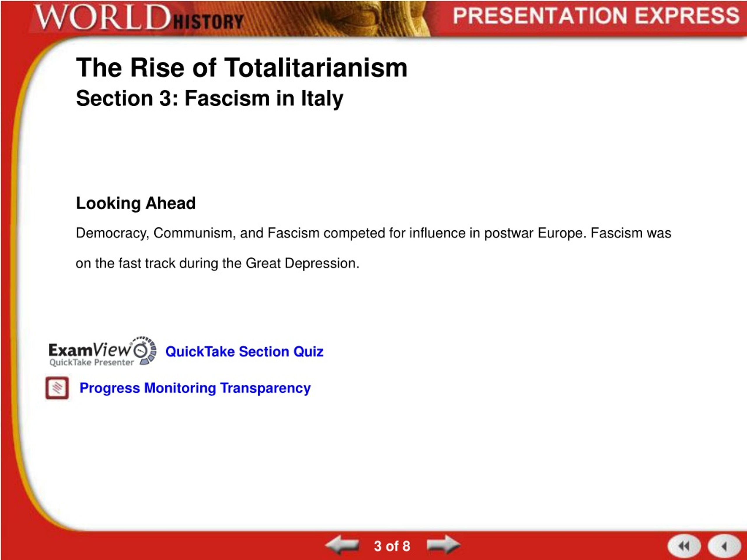Advance to next slide with right arrow
747x560 pixels.
[x=444, y=545]
